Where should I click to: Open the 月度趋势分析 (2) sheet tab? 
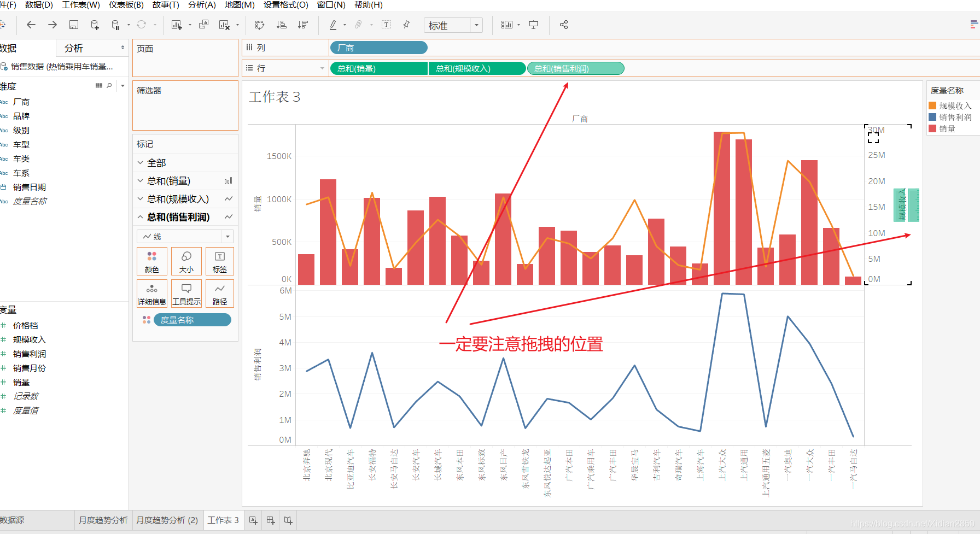pyautogui.click(x=167, y=520)
